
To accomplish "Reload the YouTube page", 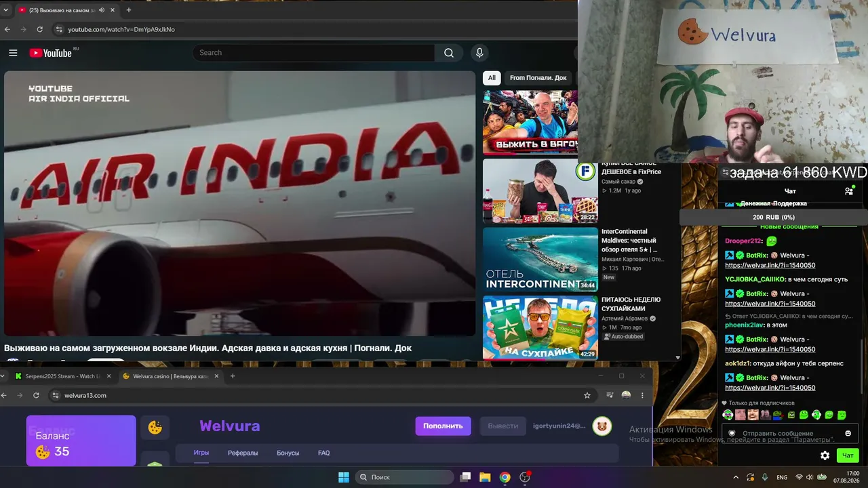I will pyautogui.click(x=40, y=30).
